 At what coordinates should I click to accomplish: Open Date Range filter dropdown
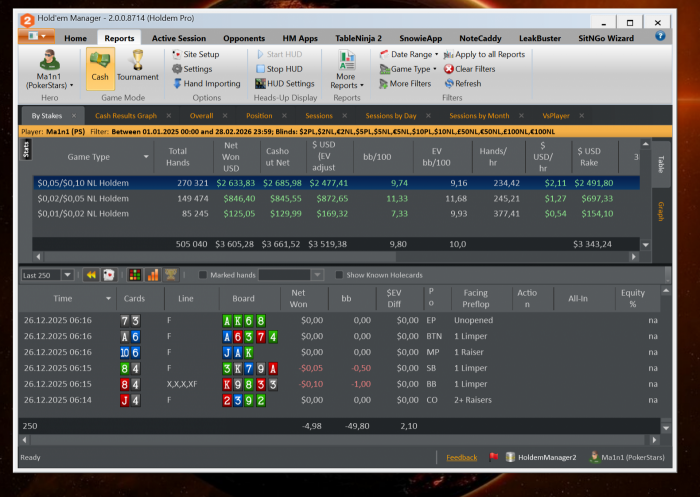pos(409,54)
